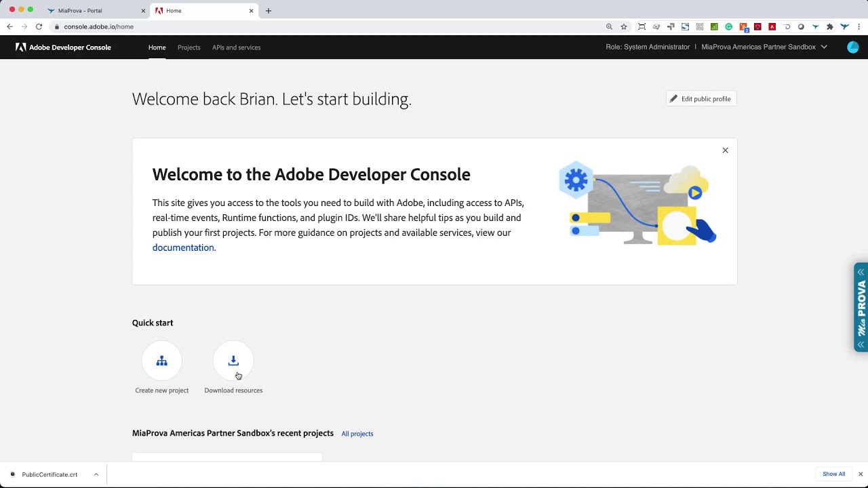
Task: Click the Download resources label
Action: point(233,390)
